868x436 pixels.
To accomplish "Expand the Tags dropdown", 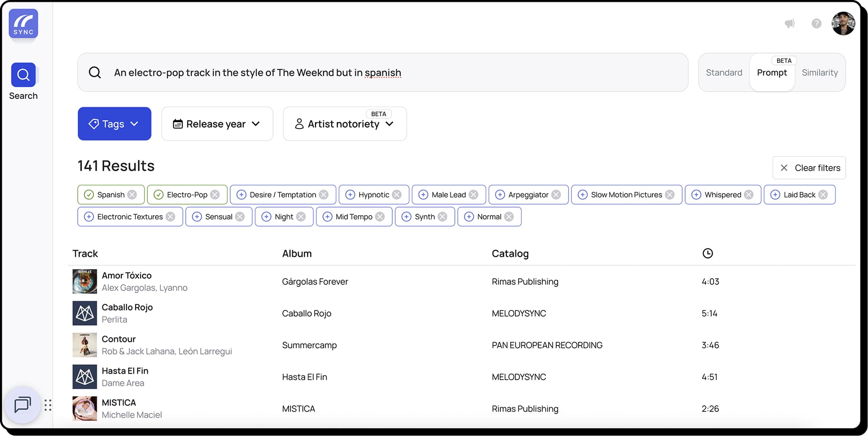I will (x=114, y=124).
